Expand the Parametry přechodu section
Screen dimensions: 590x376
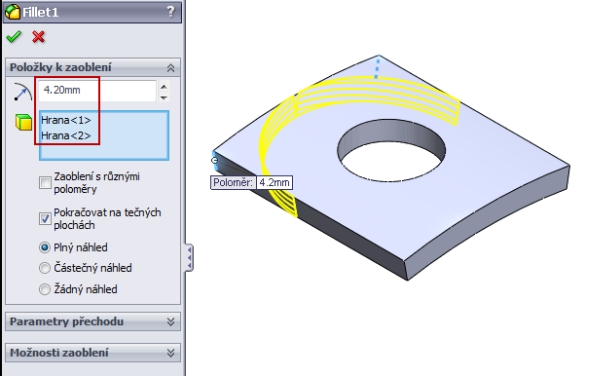(x=170, y=321)
